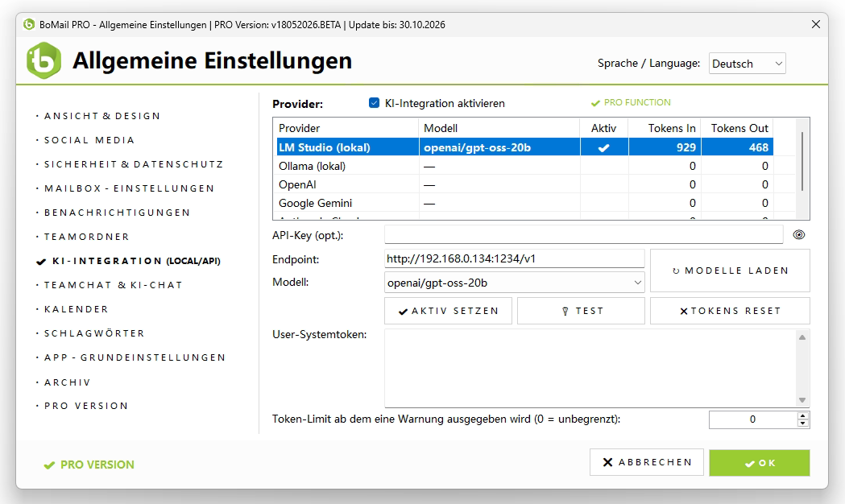Screen dimensions: 845x504
Task: Click the small BoMail title bar icon
Action: click(29, 24)
